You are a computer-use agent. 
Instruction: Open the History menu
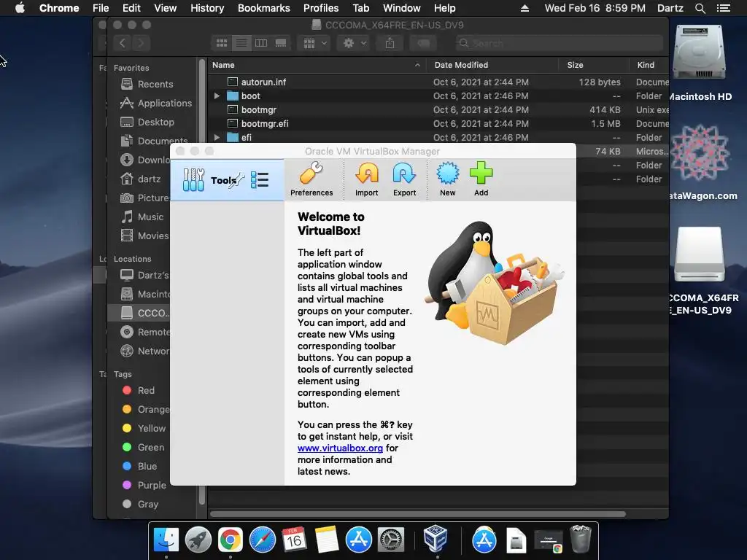[x=207, y=8]
